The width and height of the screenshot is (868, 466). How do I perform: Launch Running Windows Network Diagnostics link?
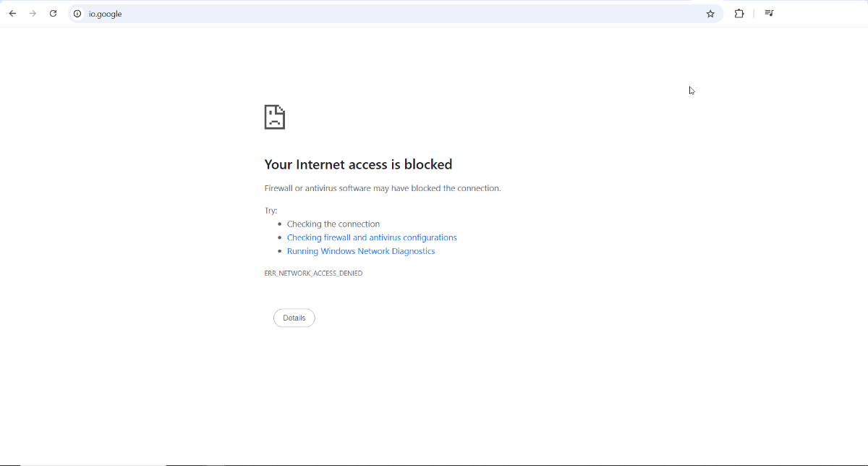click(361, 251)
